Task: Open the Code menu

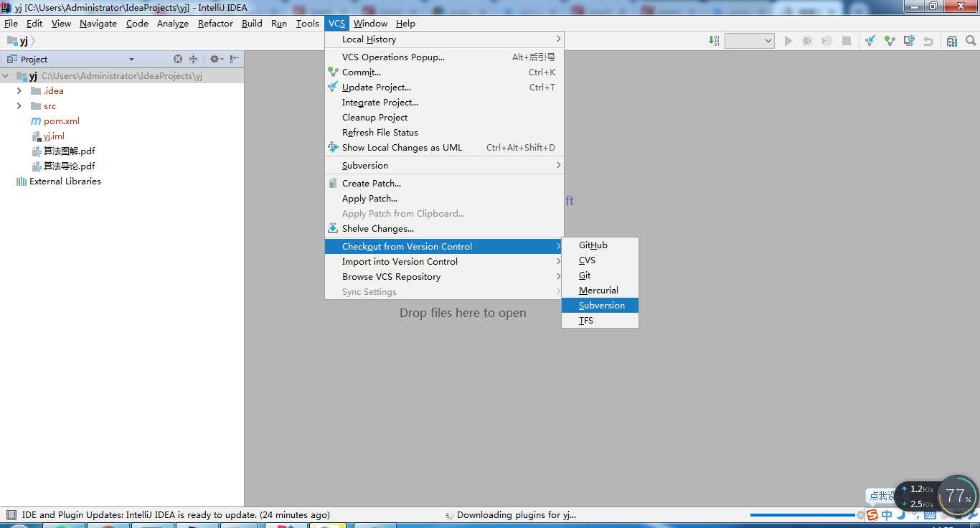Action: (x=137, y=23)
